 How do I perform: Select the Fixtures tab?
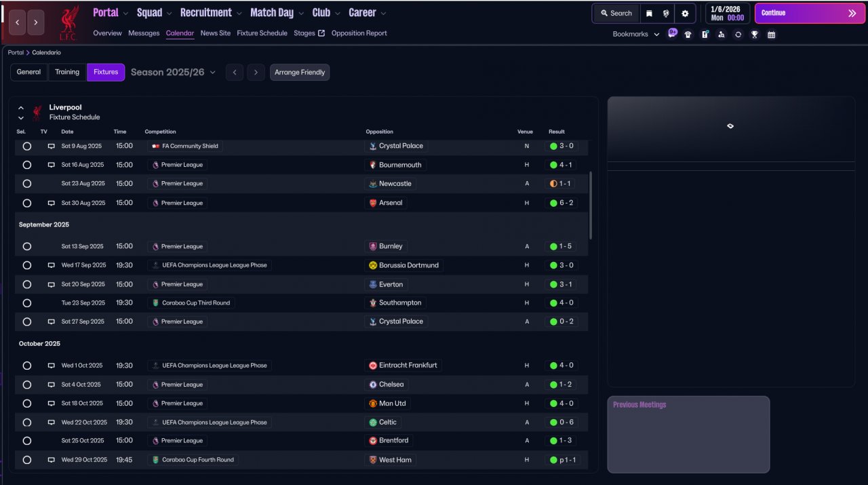[106, 72]
